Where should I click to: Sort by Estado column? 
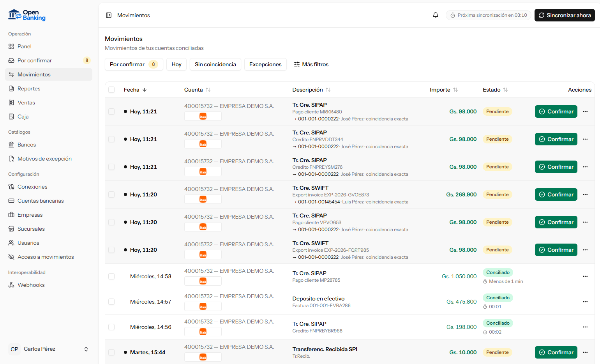tap(495, 90)
